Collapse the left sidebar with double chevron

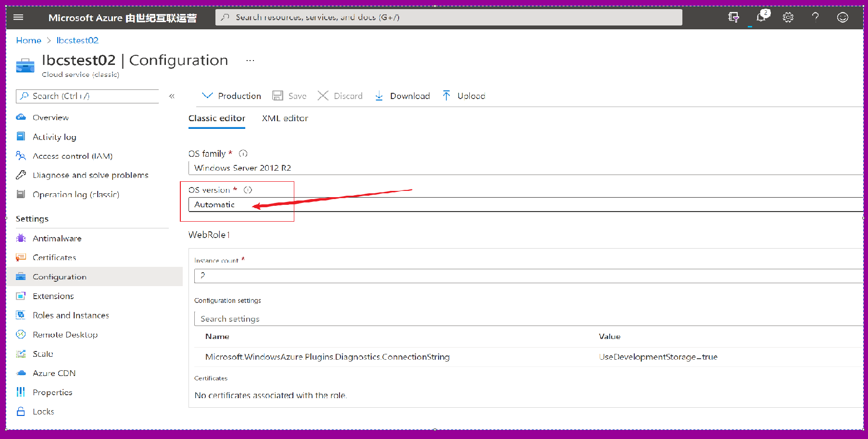pyautogui.click(x=172, y=96)
